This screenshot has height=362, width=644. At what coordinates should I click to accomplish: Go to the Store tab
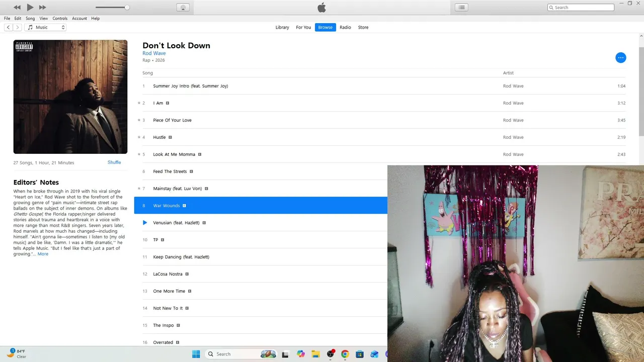pyautogui.click(x=363, y=27)
